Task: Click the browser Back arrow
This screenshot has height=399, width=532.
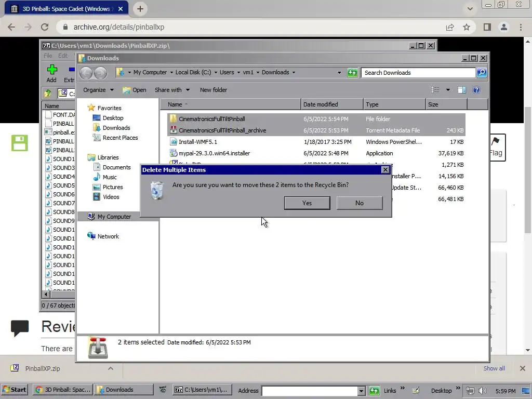Action: [x=11, y=27]
